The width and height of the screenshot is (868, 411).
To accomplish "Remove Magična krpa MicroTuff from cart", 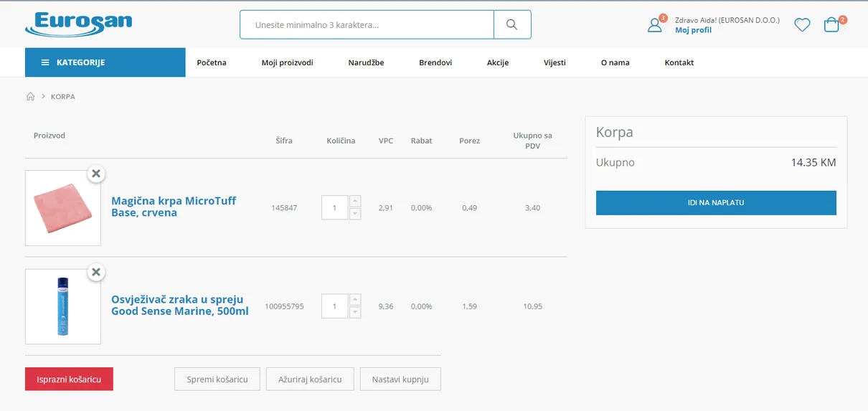I will click(96, 174).
